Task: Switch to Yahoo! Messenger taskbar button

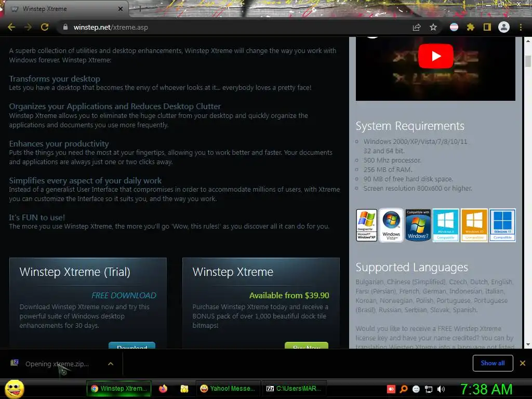Action: (228, 389)
